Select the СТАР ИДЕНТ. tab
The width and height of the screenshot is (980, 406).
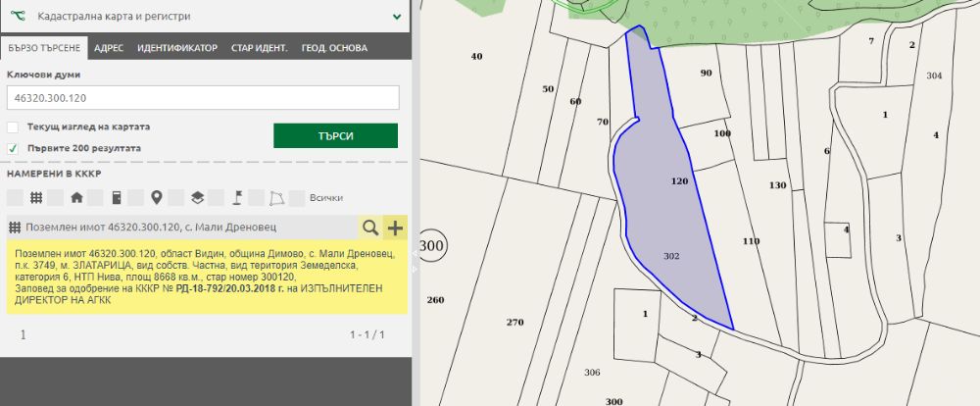[260, 47]
